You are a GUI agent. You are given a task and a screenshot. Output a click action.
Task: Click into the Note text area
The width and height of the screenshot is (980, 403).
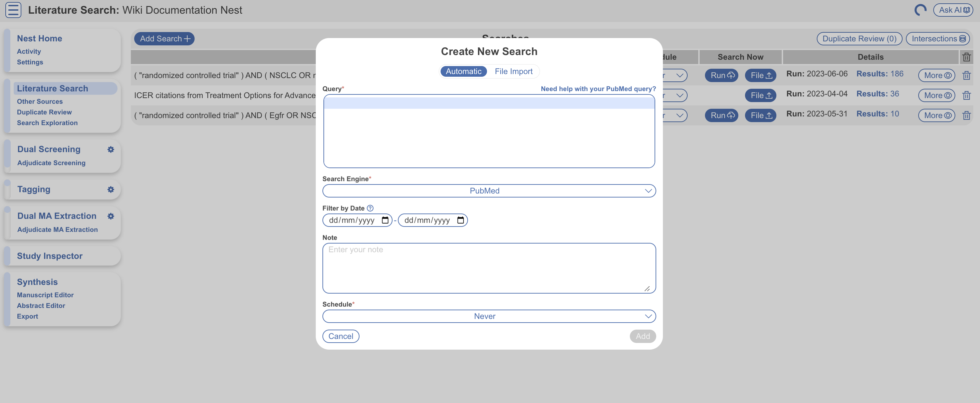(x=489, y=268)
